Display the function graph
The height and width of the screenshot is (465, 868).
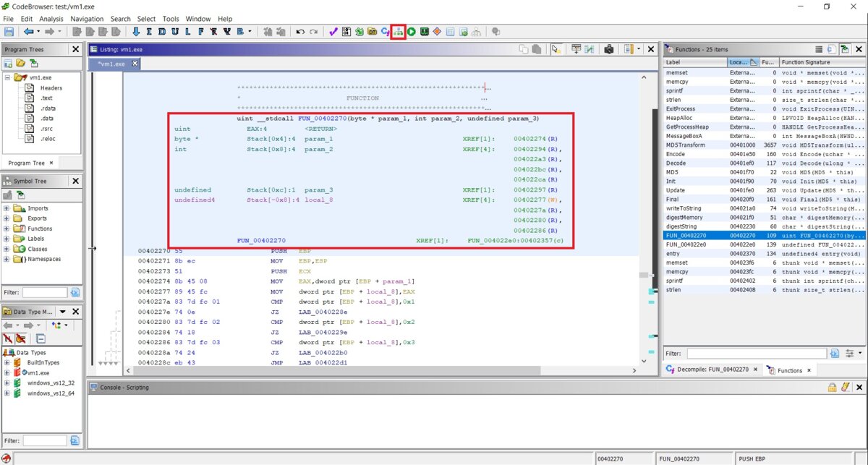398,32
